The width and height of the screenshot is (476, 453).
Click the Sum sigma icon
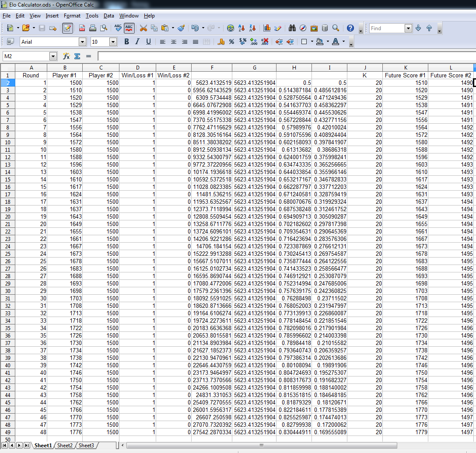coord(77,56)
